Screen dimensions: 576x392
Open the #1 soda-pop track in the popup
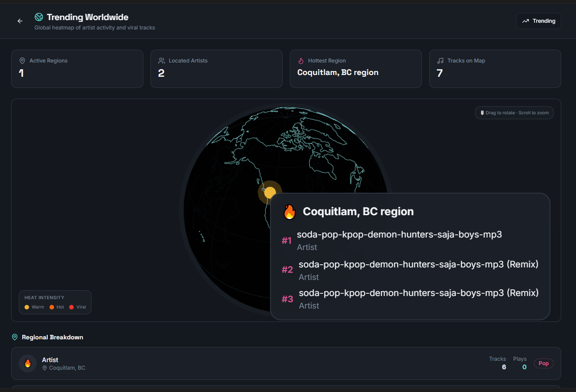coord(399,234)
